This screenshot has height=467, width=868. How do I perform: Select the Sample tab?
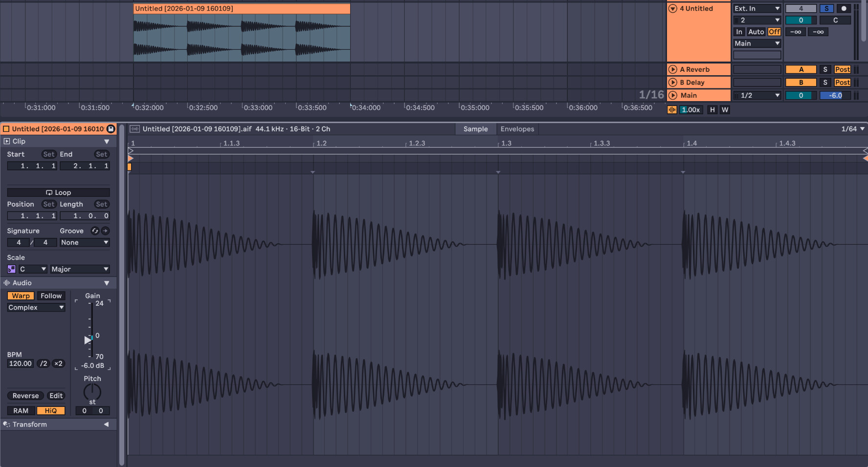[x=475, y=129]
